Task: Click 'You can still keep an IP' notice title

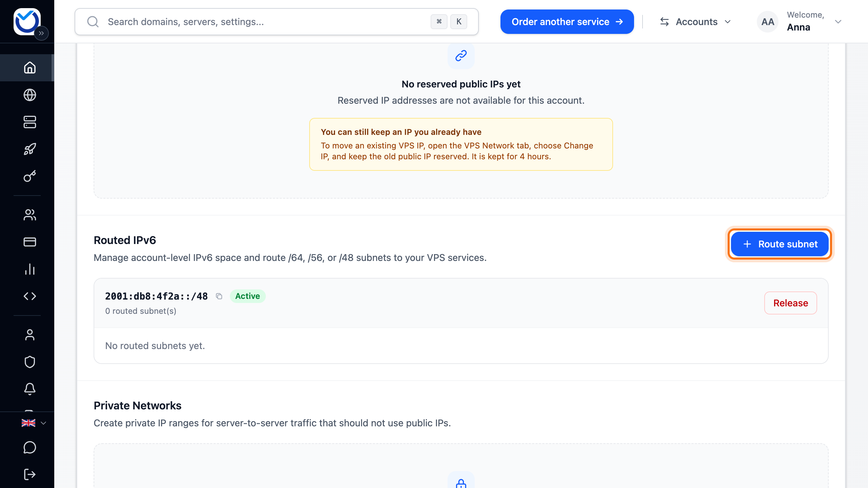Action: click(401, 132)
